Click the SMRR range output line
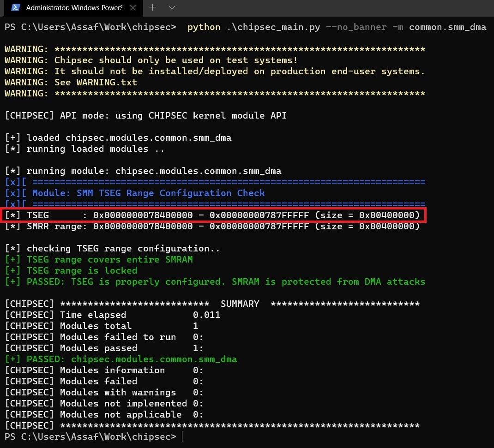The width and height of the screenshot is (494, 448). pos(212,227)
